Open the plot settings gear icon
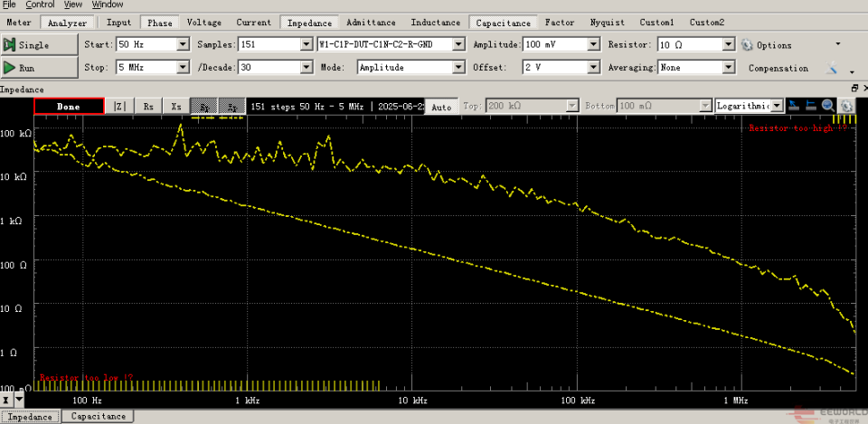Image resolution: width=868 pixels, height=424 pixels. (x=845, y=106)
